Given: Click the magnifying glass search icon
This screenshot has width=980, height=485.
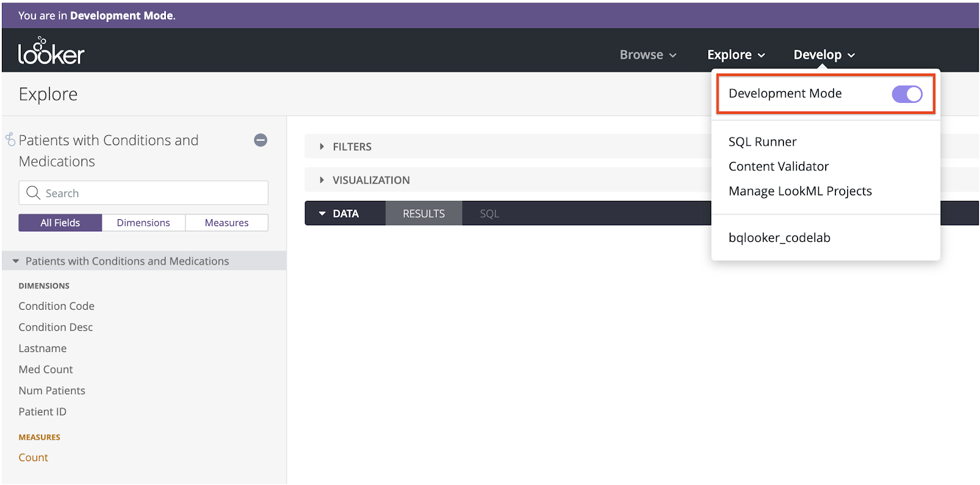Looking at the screenshot, I should (x=33, y=193).
